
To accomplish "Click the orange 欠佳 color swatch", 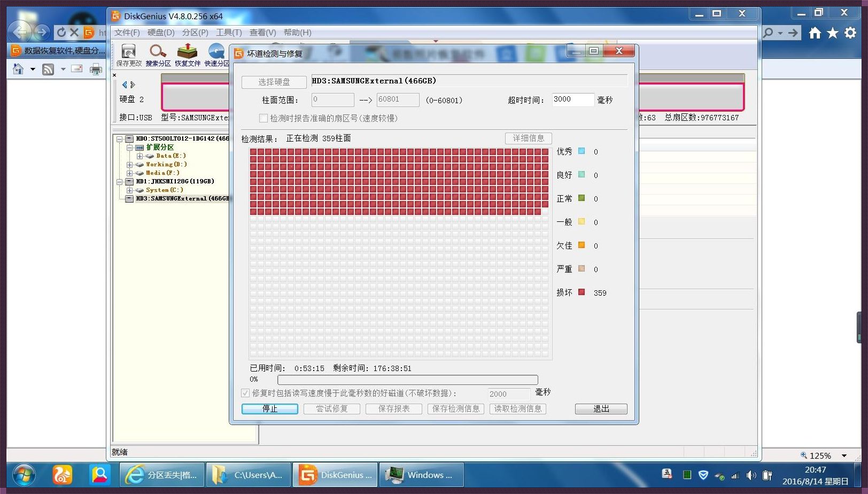I will point(582,245).
